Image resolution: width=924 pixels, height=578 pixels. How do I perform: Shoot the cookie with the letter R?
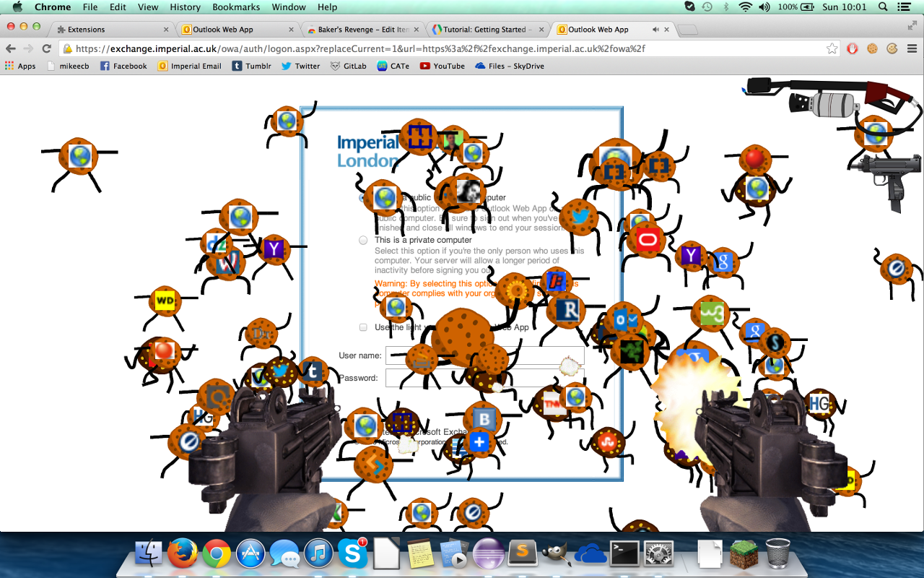coord(567,311)
